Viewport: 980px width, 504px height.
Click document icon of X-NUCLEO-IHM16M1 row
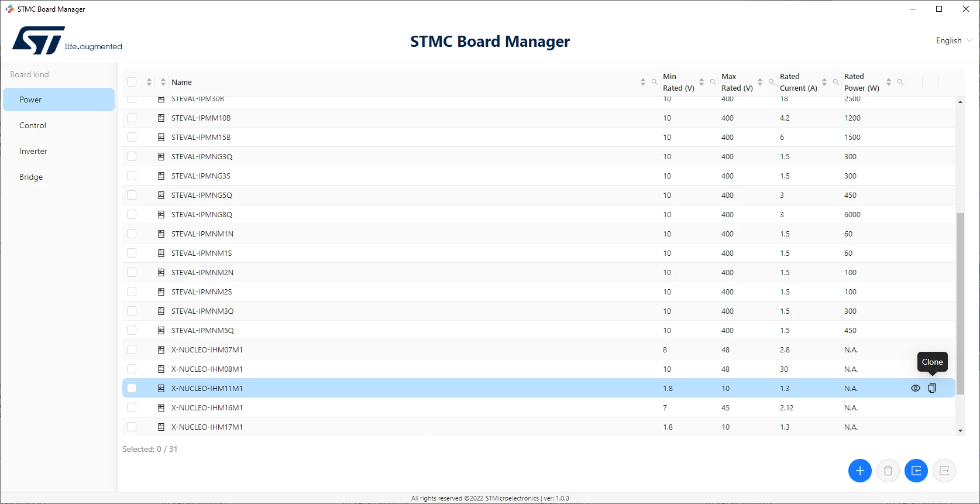(161, 407)
